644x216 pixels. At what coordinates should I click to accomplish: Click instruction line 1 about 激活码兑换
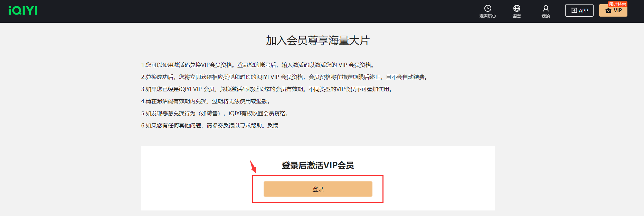259,65
